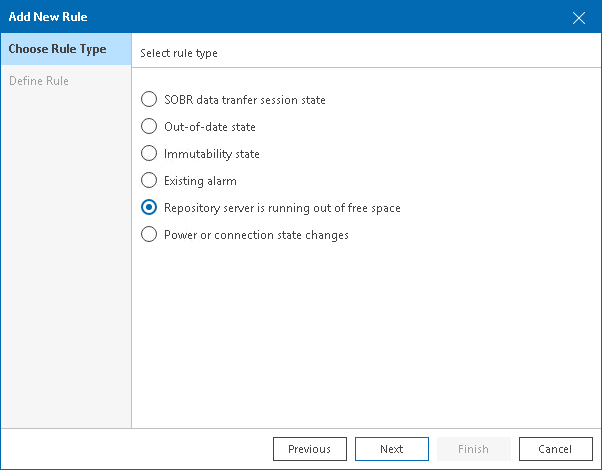Click the selected Repository server free space radio button
This screenshot has width=602, height=470.
tap(149, 208)
